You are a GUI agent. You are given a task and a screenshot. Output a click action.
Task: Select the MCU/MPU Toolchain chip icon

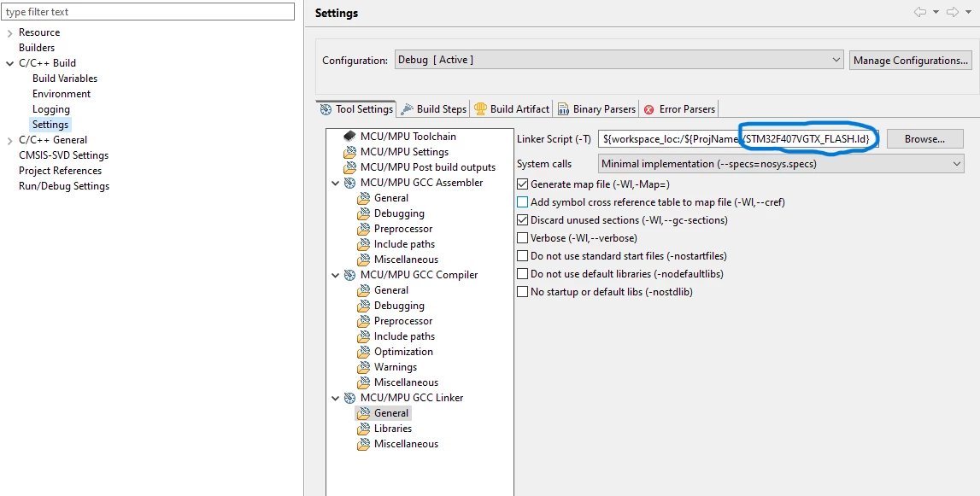point(349,137)
